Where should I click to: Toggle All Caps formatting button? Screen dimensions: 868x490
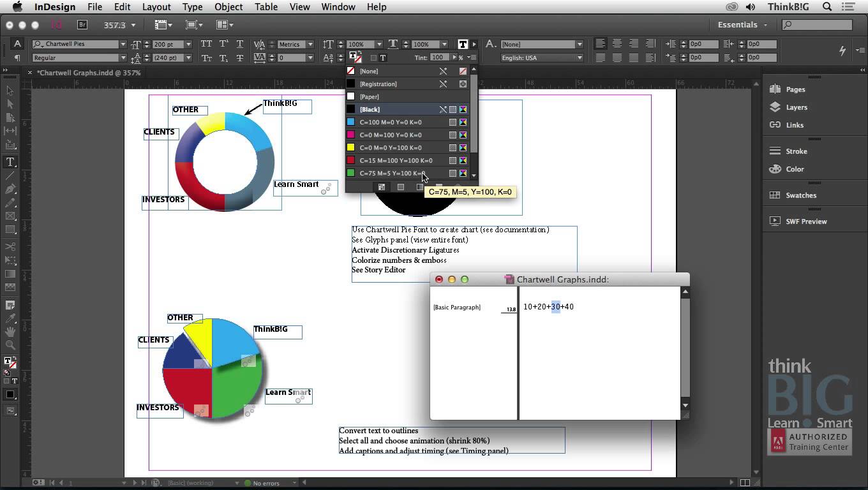point(206,44)
